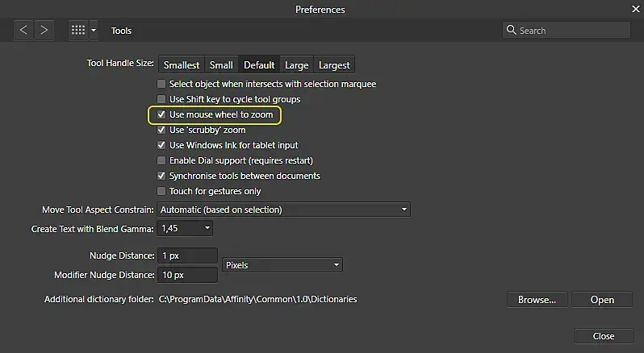Set tool handle size to Smallest

[182, 64]
